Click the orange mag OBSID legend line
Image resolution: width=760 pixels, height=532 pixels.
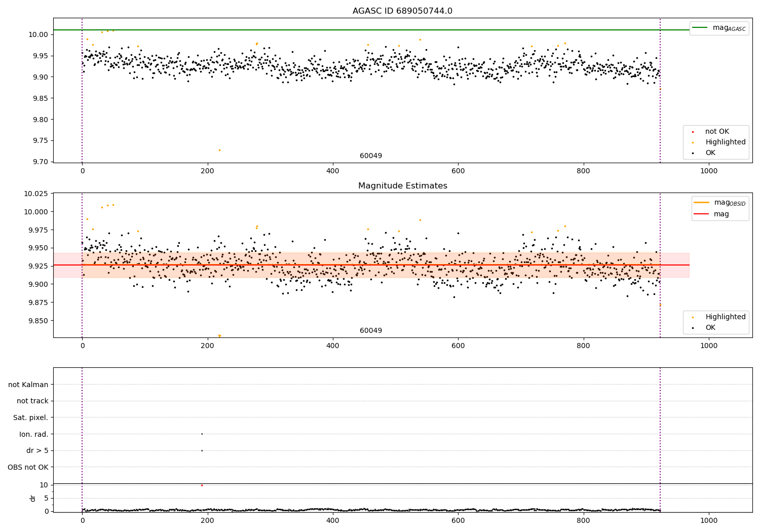tap(702, 203)
